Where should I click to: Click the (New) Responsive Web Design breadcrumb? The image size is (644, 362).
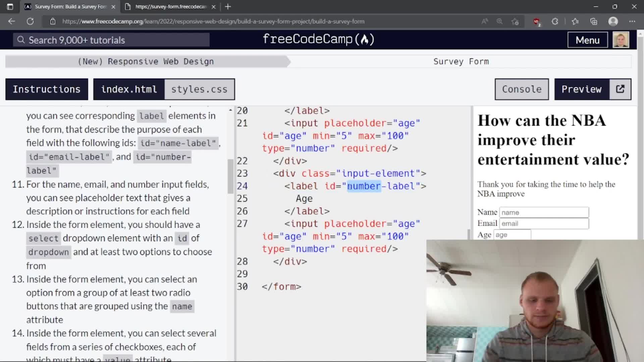point(146,61)
